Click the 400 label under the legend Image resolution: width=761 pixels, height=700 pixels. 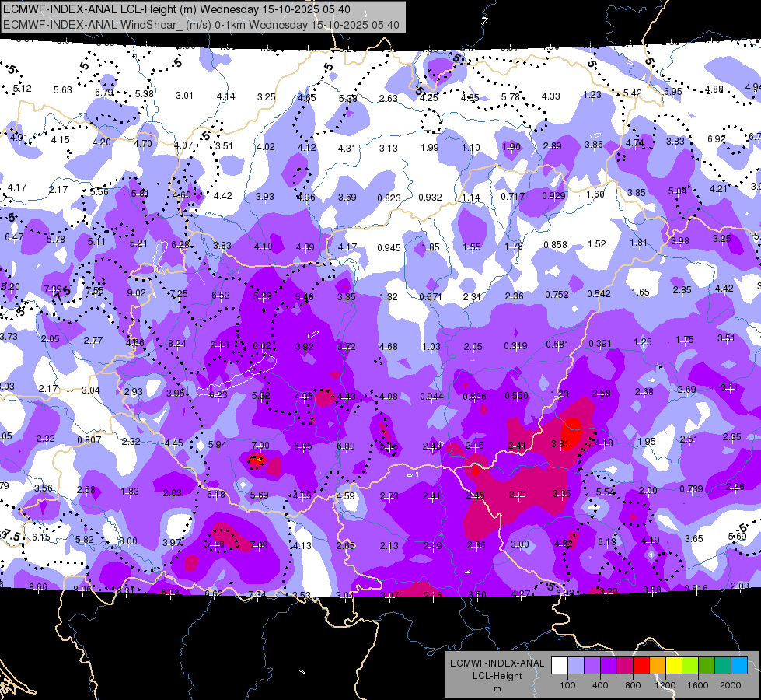[600, 685]
